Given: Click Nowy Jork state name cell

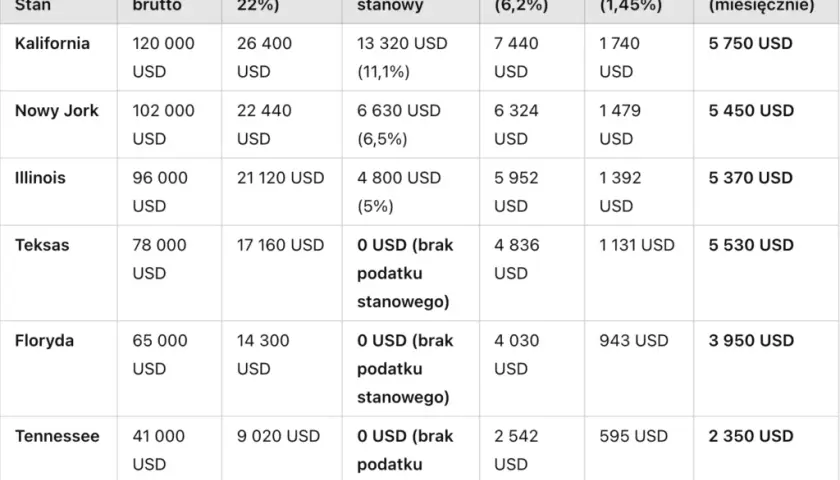Looking at the screenshot, I should pos(57,110).
